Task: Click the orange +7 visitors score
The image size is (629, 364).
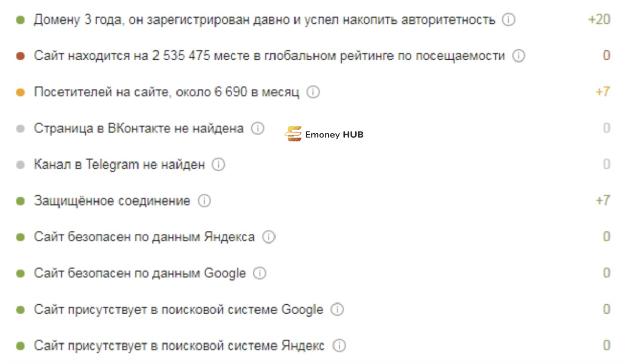Action: 602,92
